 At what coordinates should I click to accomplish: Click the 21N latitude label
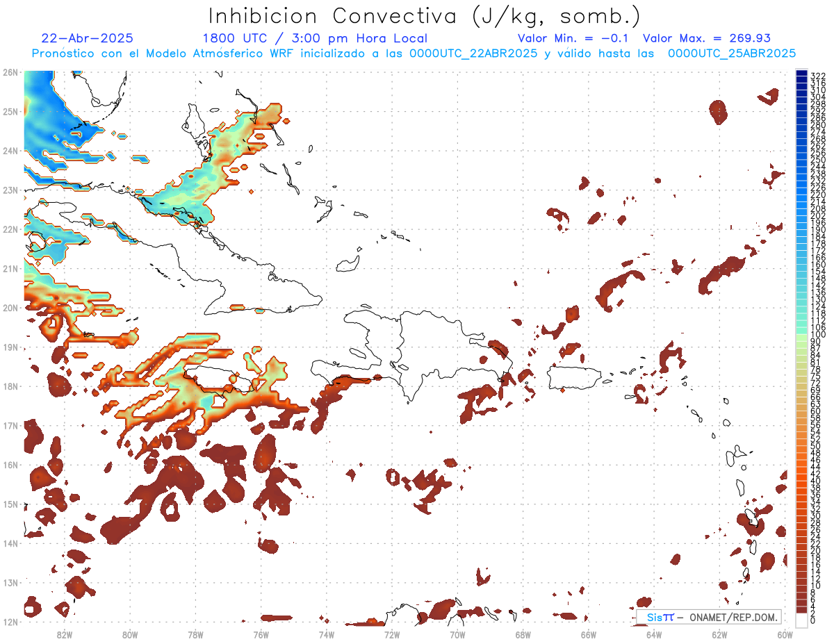pos(10,268)
